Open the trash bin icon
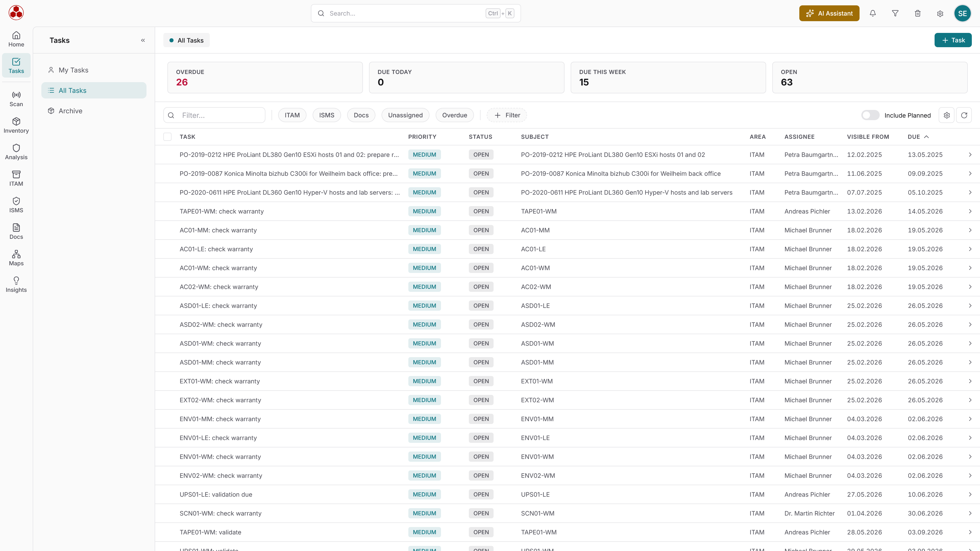The image size is (980, 551). click(x=918, y=13)
